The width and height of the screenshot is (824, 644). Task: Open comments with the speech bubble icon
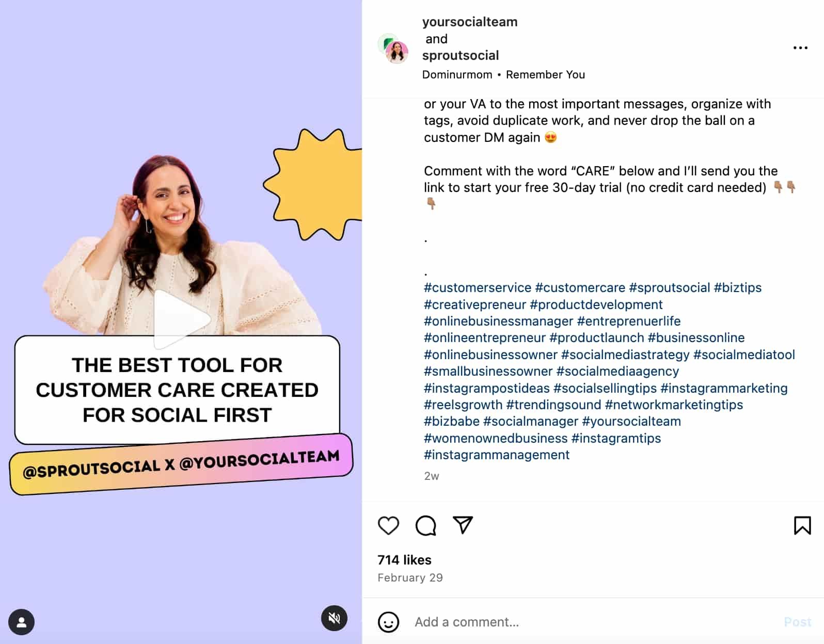click(x=426, y=525)
